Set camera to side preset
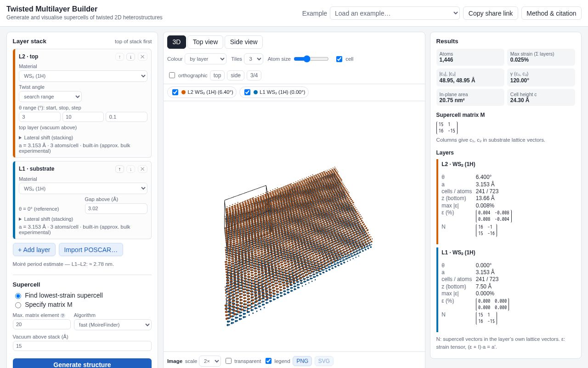The width and height of the screenshot is (588, 368). tap(236, 75)
